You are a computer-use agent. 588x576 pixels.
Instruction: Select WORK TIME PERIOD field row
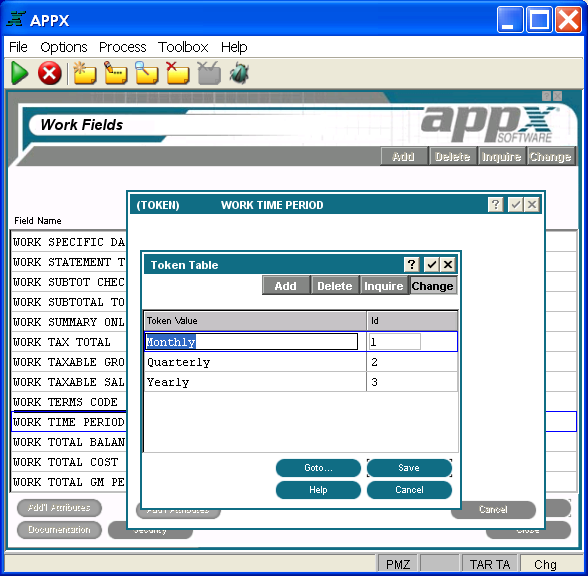[x=69, y=422]
